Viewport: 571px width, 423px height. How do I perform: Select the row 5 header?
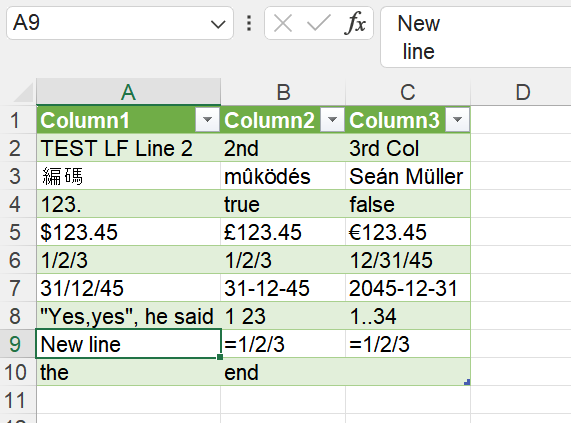pos(17,232)
